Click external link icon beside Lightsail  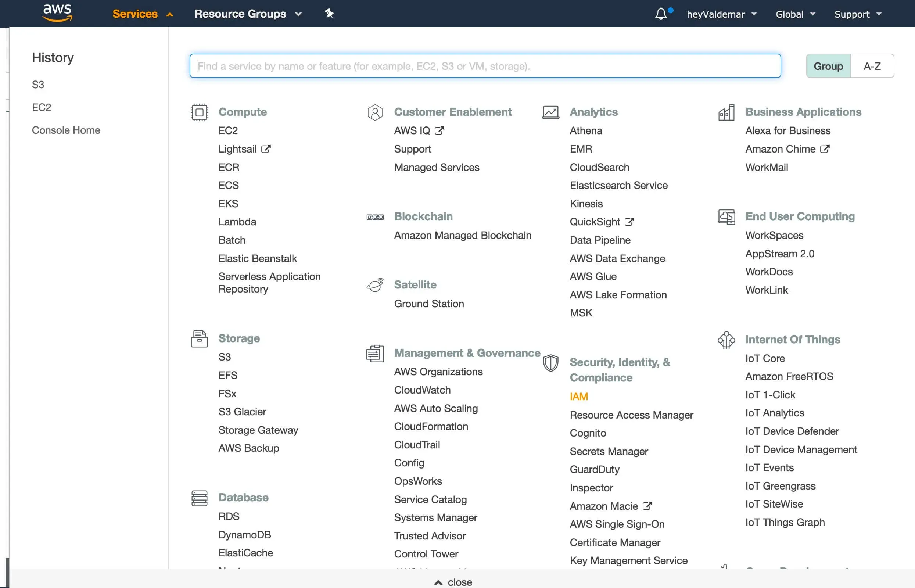click(266, 149)
